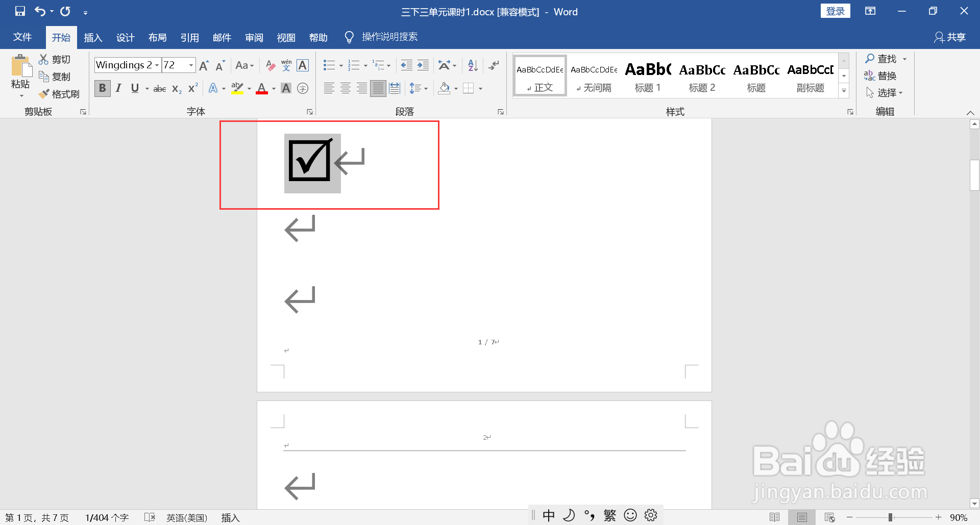980x525 pixels.
Task: Copy selection with the 复制 button
Action: 55,77
